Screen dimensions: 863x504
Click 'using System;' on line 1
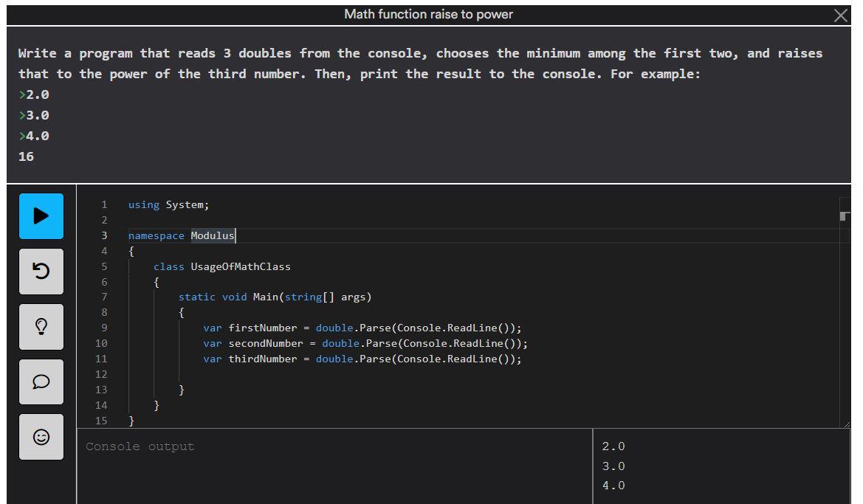coord(168,204)
